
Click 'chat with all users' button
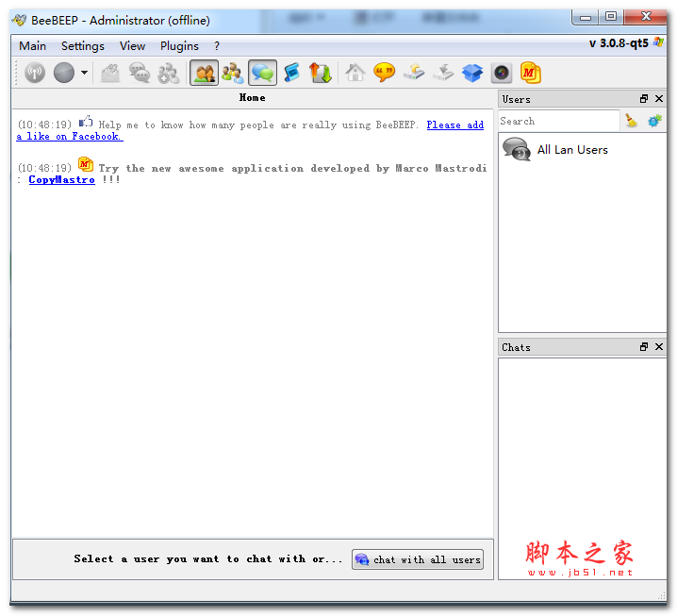(418, 559)
